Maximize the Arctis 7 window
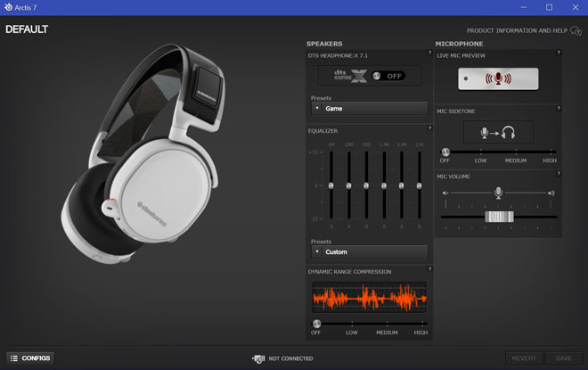 pos(549,7)
